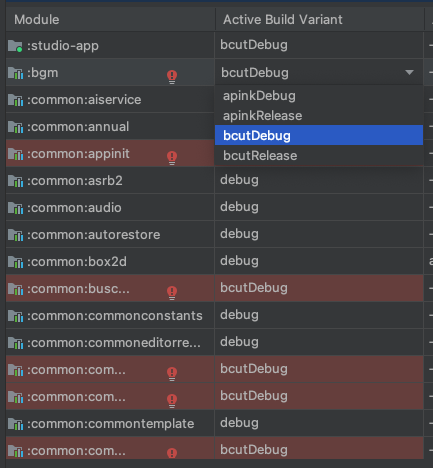The image size is (433, 468).
Task: Click the :common:audio module icon
Action: (x=15, y=208)
